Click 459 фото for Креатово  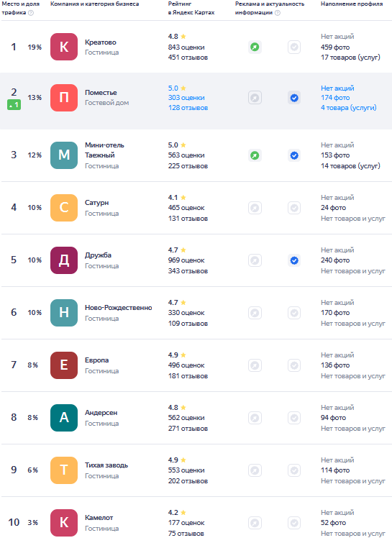pos(335,47)
